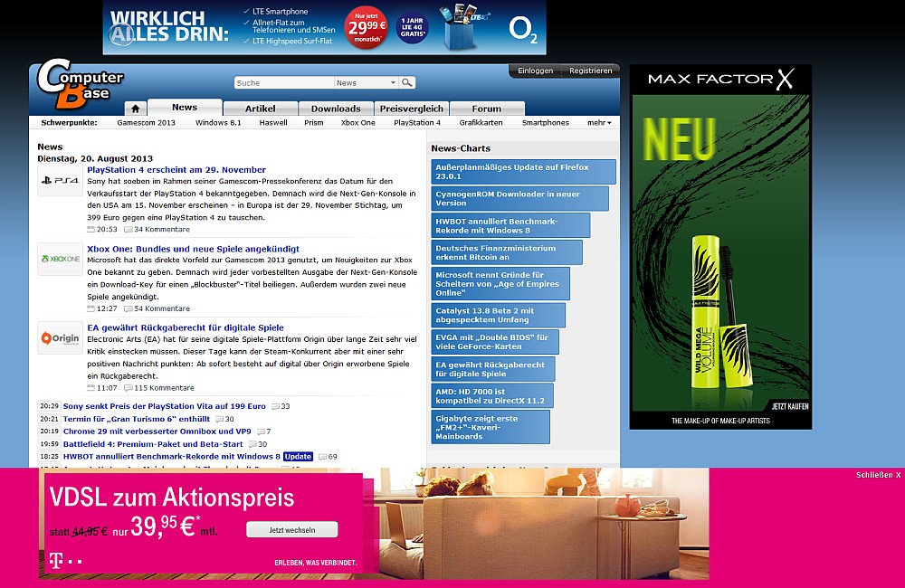Click the Registrieren link
This screenshot has height=588, width=905.
click(590, 71)
